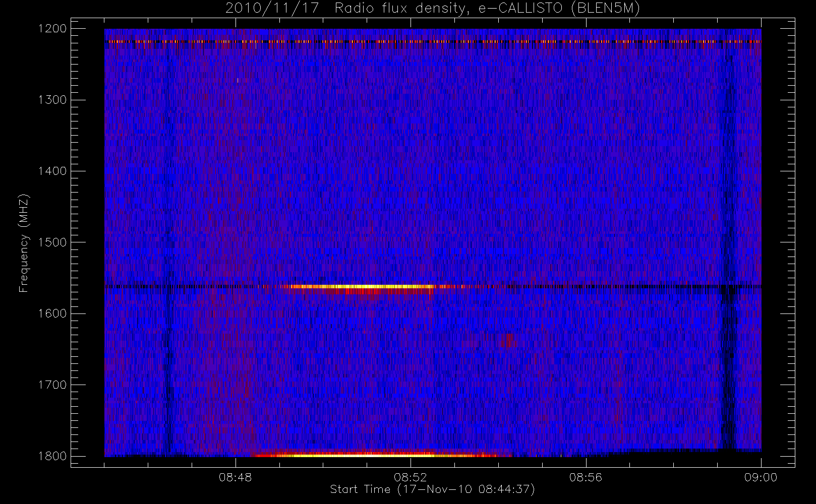
Task: Select the 1200 frequency tick label
Action: [52, 29]
